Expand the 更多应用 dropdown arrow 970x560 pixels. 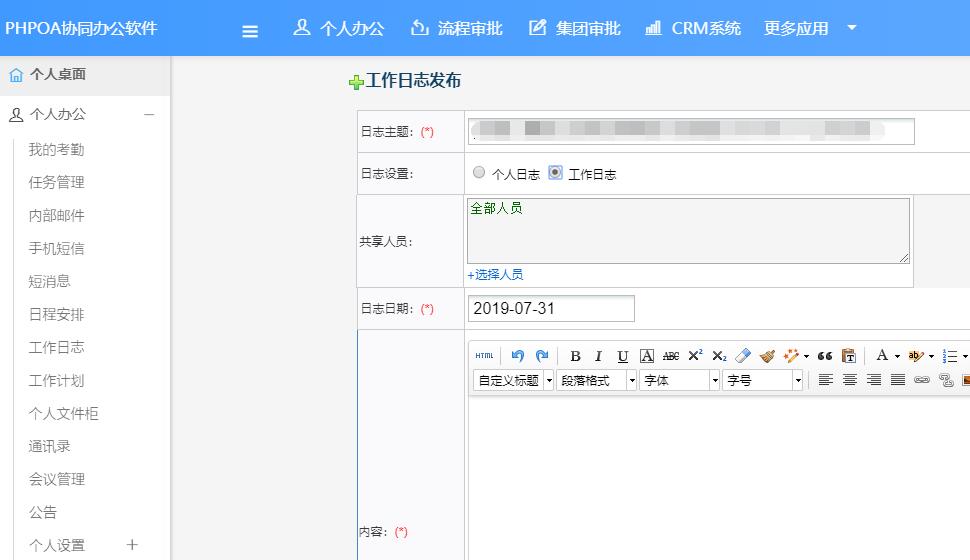(x=852, y=28)
